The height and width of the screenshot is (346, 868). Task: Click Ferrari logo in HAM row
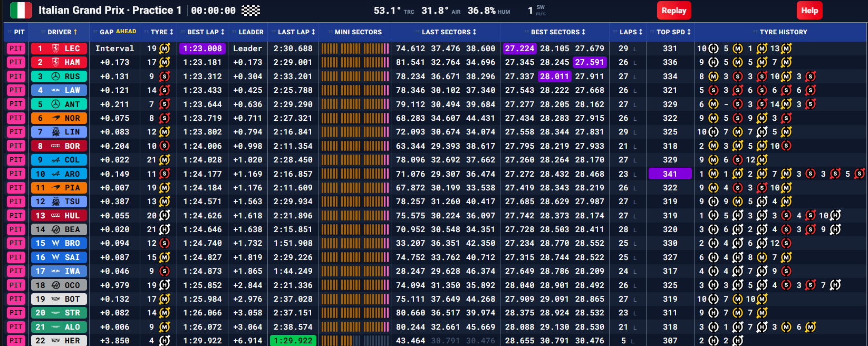coord(55,62)
